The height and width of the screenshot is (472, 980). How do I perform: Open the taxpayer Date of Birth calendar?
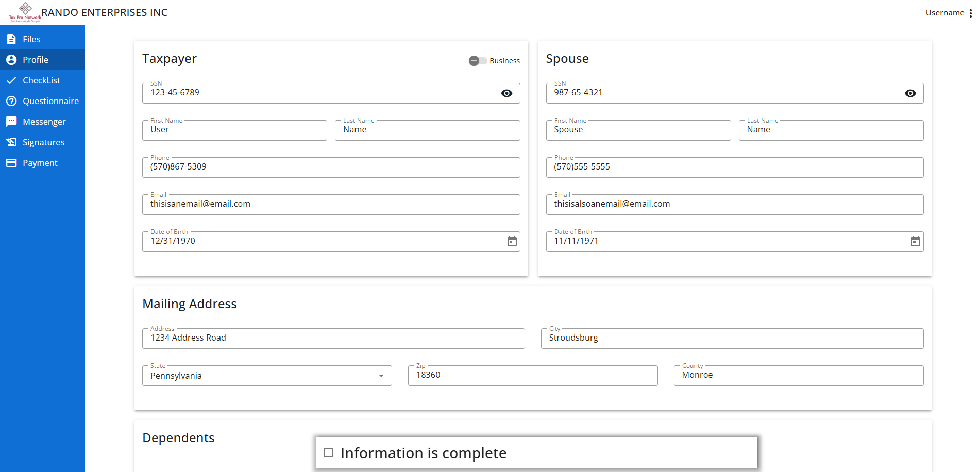(x=512, y=241)
